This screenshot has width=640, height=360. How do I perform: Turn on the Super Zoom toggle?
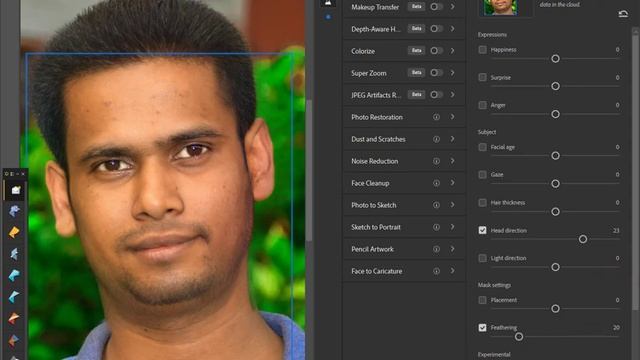tap(436, 73)
